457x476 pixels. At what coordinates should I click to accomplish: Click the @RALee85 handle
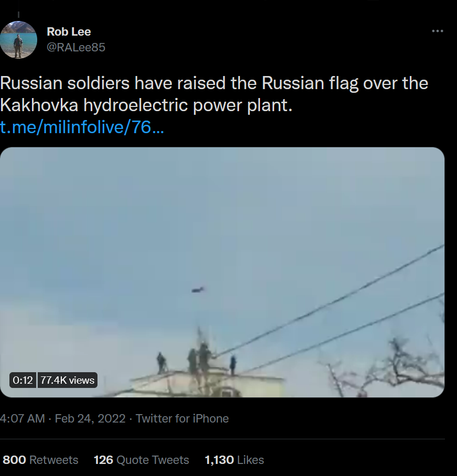[x=76, y=47]
